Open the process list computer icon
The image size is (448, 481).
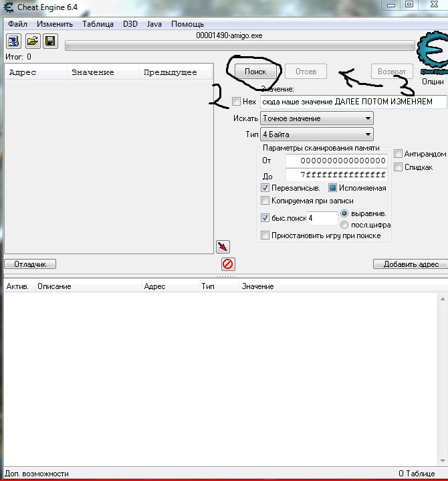[x=13, y=41]
